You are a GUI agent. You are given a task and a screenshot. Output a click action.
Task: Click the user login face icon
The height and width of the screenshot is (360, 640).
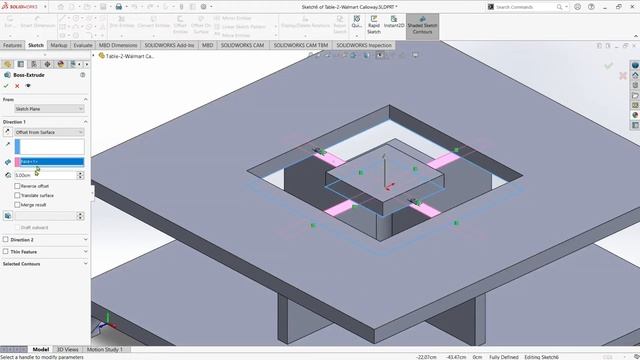(577, 7)
